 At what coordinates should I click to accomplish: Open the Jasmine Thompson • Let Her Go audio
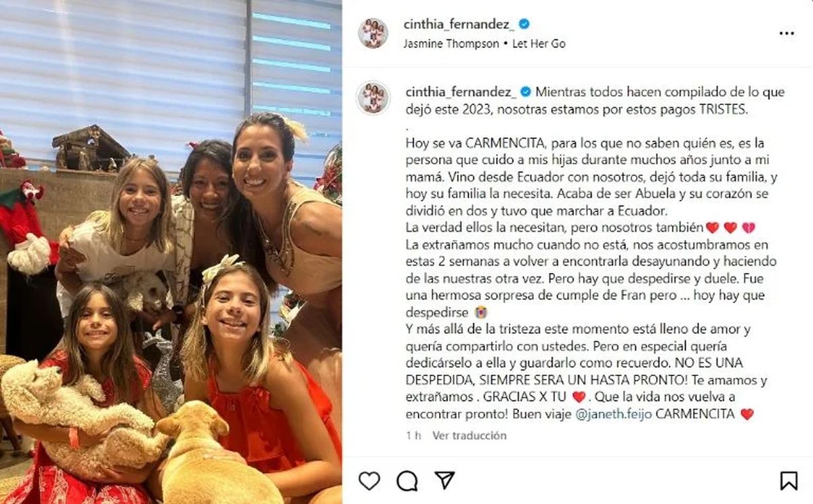(484, 43)
